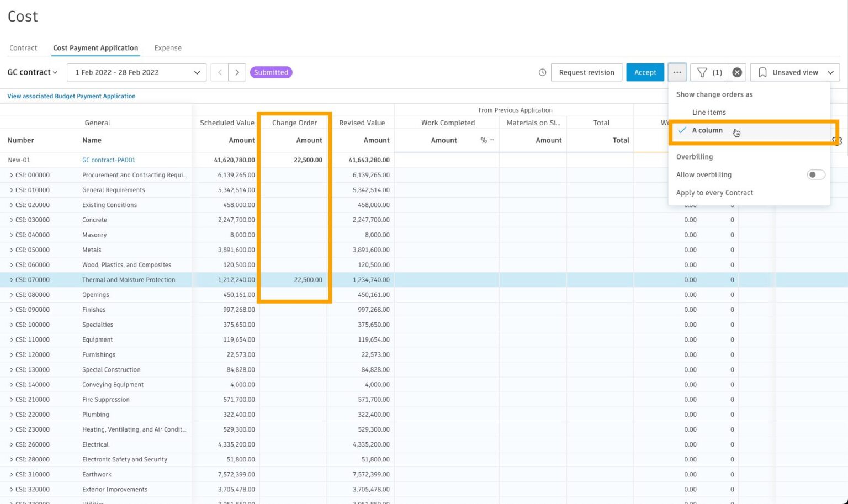Screen dimensions: 848x504
Task: Clear filters via the circled X icon
Action: coord(737,72)
